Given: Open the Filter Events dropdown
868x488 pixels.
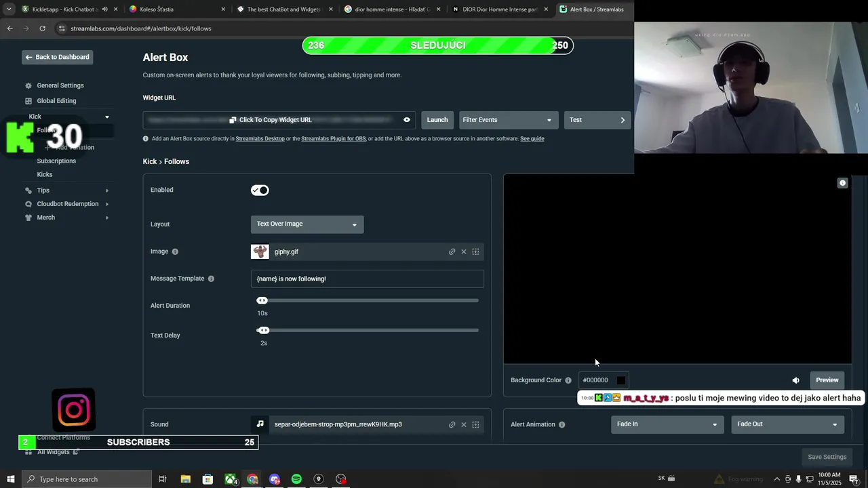Looking at the screenshot, I should pos(509,120).
